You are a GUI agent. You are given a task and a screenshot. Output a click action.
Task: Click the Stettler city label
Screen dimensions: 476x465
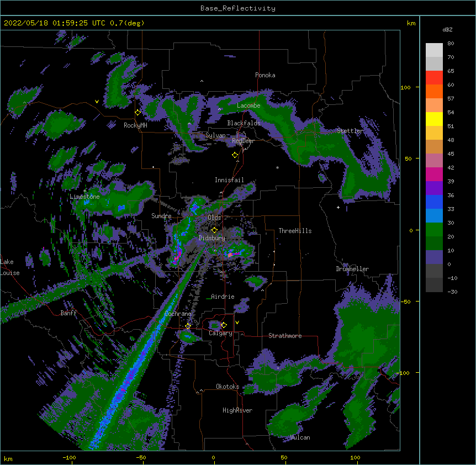pos(350,131)
